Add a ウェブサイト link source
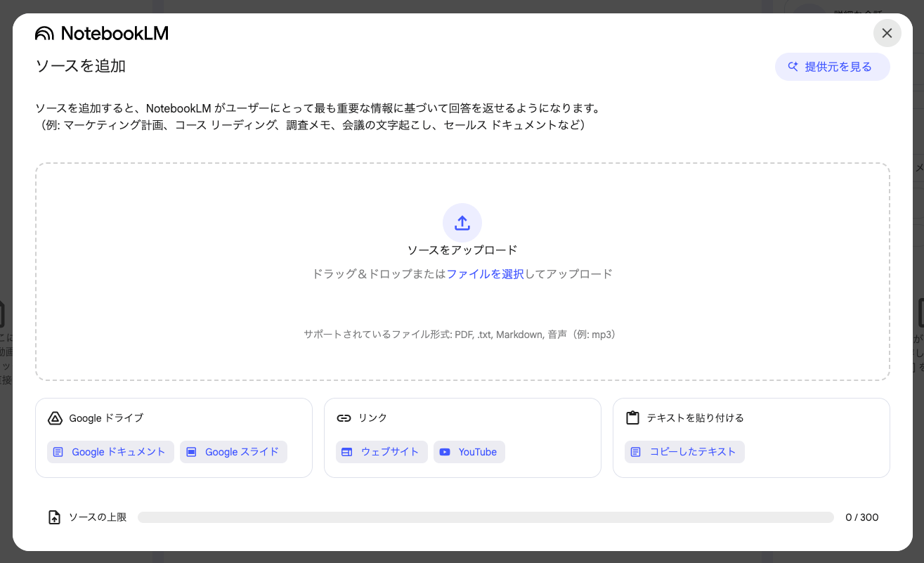 click(382, 452)
